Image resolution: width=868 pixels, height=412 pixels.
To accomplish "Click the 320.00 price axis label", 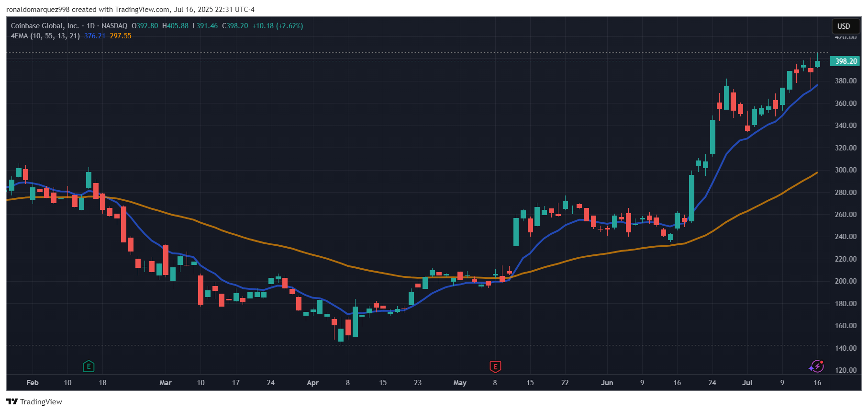I will click(x=846, y=148).
